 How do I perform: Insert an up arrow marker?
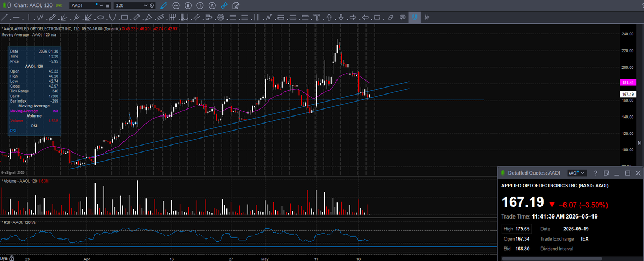329,18
